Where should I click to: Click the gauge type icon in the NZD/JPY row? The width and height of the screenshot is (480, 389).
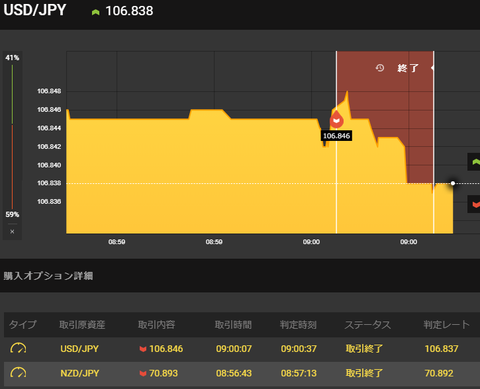pos(18,373)
